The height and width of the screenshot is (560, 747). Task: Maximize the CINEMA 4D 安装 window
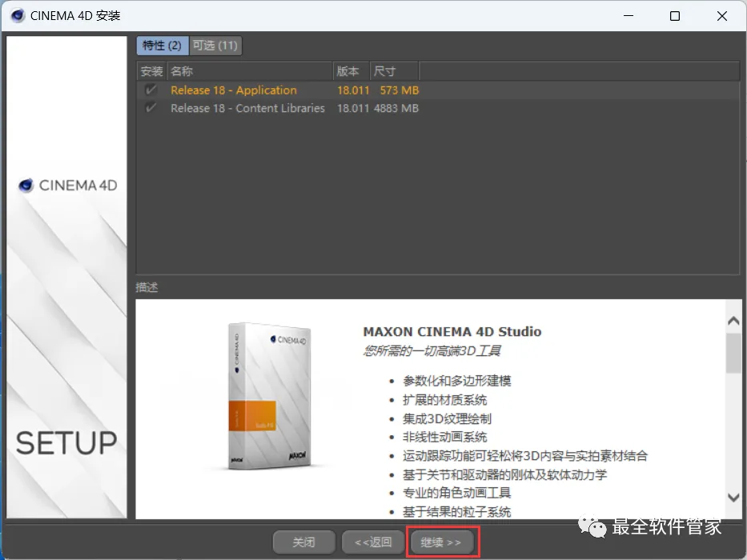(675, 16)
